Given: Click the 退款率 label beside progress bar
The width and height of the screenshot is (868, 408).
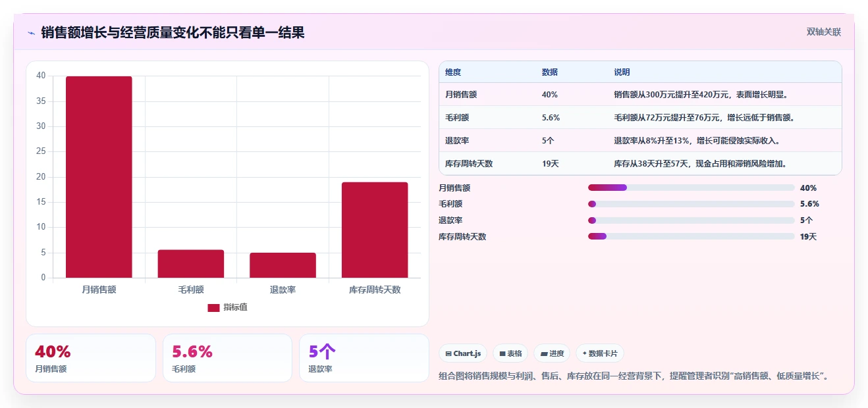Looking at the screenshot, I should 450,220.
